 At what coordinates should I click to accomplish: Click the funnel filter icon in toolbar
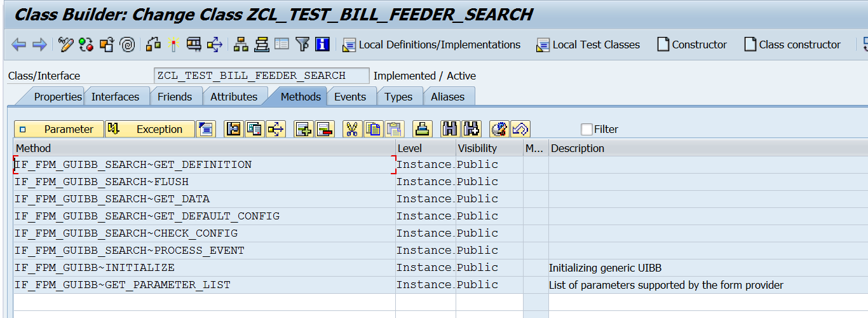302,45
